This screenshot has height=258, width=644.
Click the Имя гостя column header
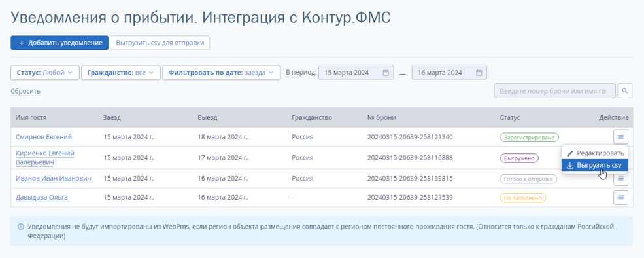tap(31, 118)
